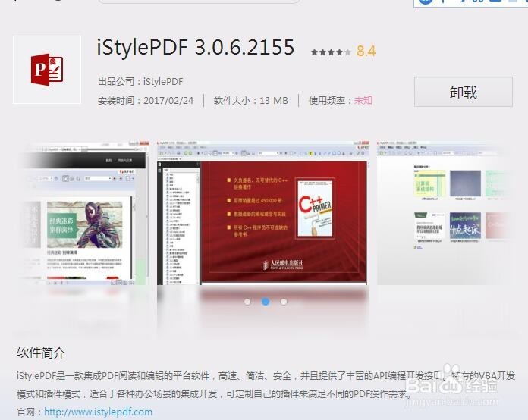The image size is (528, 420).
Task: Click the 未知 usage frequency value
Action: [x=363, y=100]
